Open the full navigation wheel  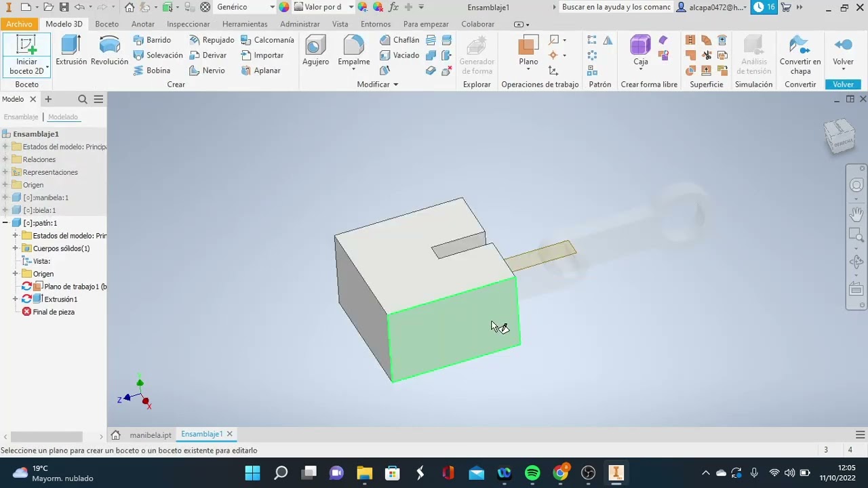[x=856, y=185]
